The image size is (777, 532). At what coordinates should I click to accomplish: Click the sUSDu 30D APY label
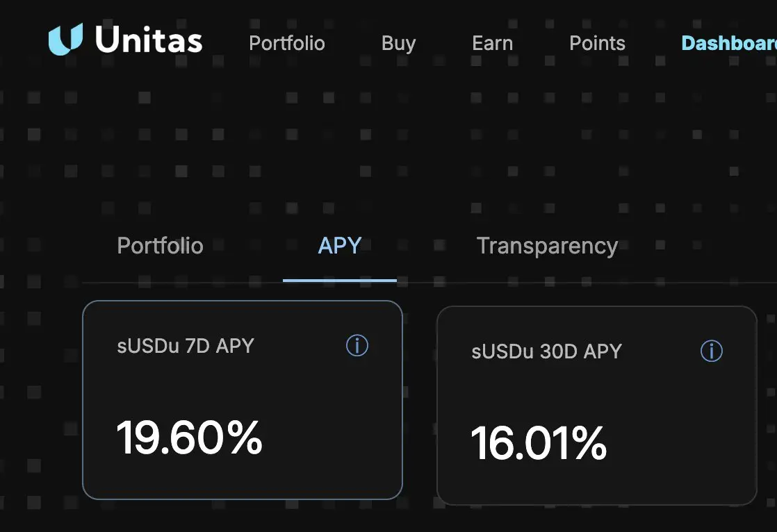[x=546, y=351]
